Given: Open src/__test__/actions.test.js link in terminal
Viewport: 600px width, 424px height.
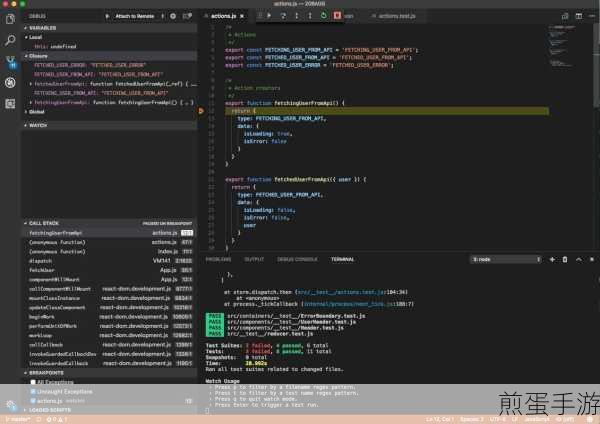Looking at the screenshot, I should (342, 292).
